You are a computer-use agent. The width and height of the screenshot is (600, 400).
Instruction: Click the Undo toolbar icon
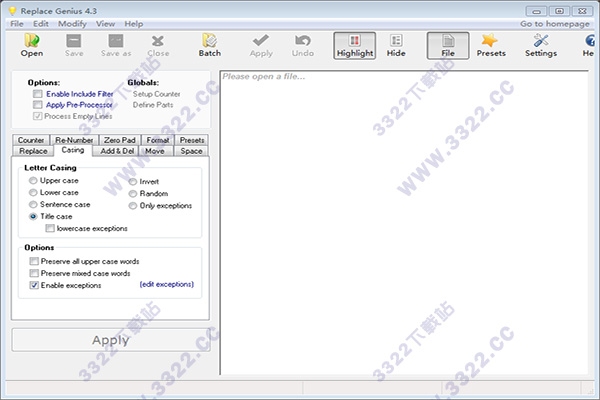(303, 46)
